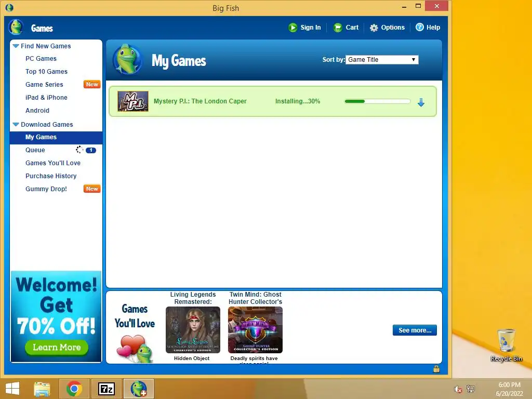Open the Sort by Game Title dropdown
532x399 pixels.
[382, 60]
